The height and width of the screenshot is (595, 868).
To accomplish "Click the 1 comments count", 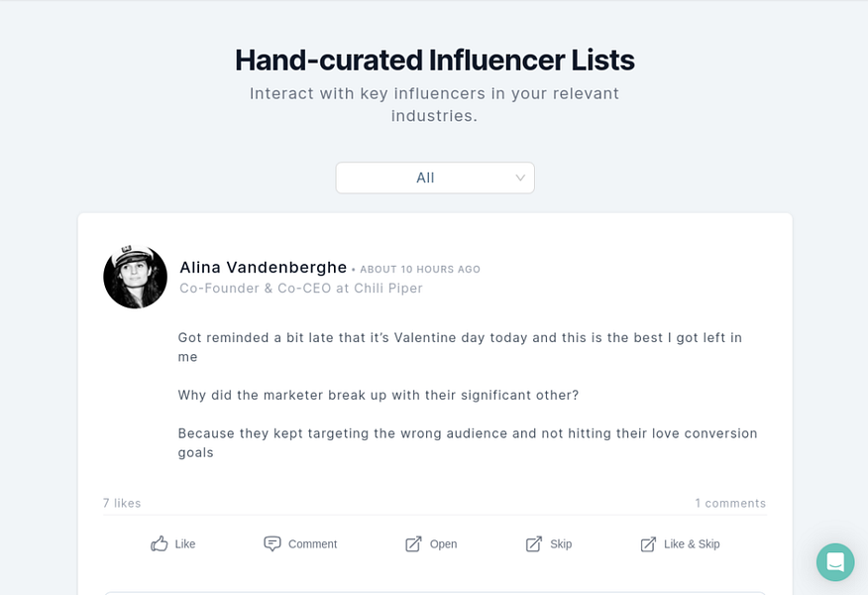I will coord(730,503).
